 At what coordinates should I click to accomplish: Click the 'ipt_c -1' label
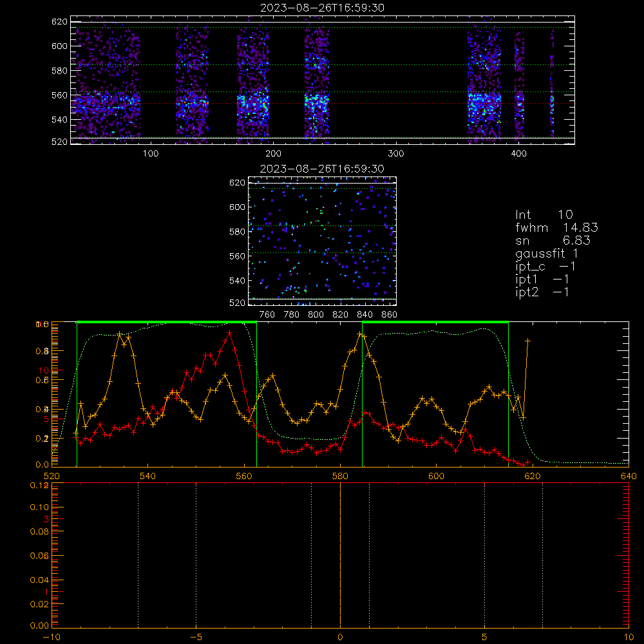[x=545, y=267]
